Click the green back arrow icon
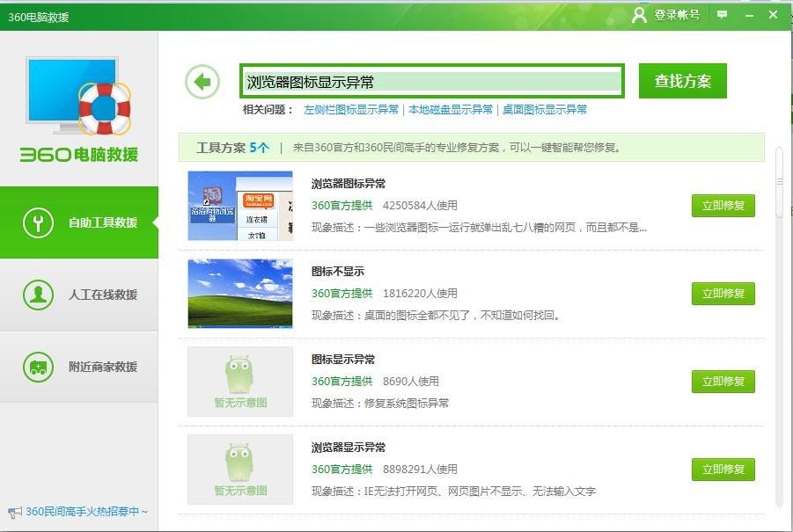Image resolution: width=793 pixels, height=532 pixels. 202,81
